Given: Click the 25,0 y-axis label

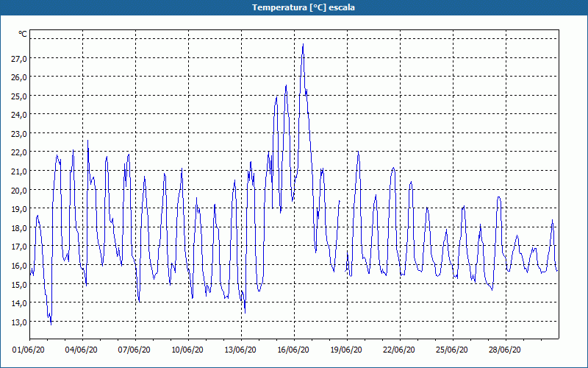Looking at the screenshot, I should tap(19, 96).
